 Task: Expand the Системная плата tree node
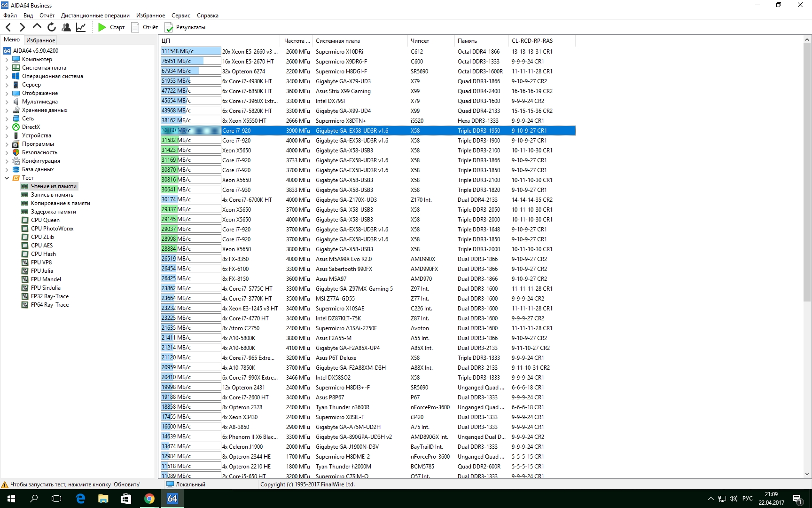click(7, 68)
